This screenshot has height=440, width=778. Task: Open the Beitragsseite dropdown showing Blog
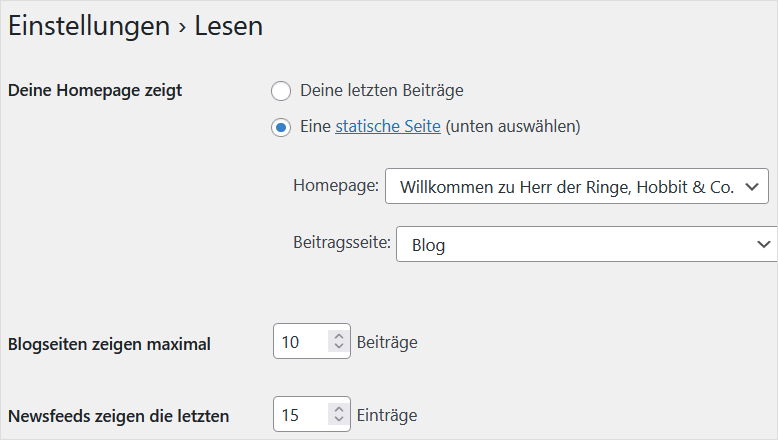coord(586,244)
